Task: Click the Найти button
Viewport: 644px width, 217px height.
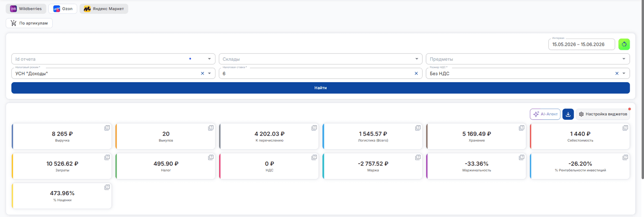Action: pyautogui.click(x=320, y=88)
